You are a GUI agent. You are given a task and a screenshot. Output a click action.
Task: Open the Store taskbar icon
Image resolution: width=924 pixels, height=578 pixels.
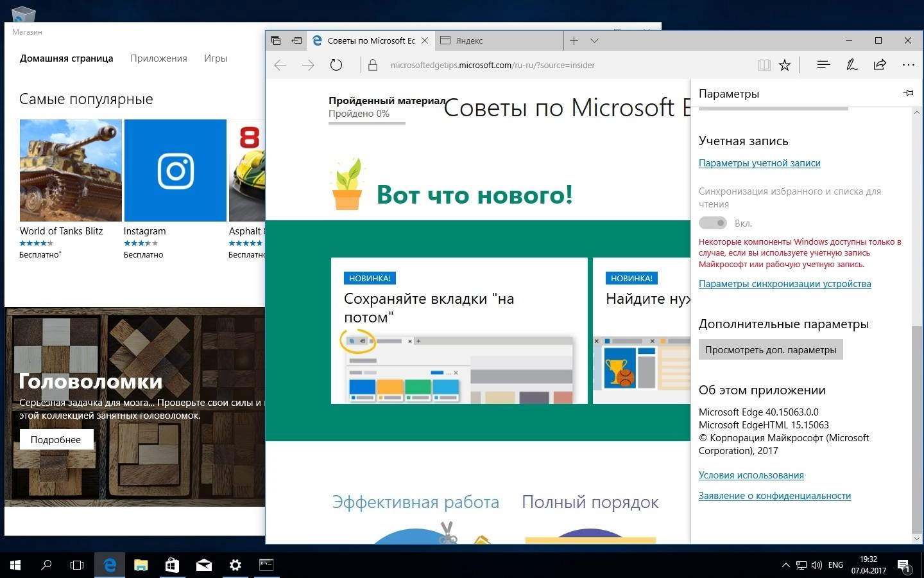point(172,565)
